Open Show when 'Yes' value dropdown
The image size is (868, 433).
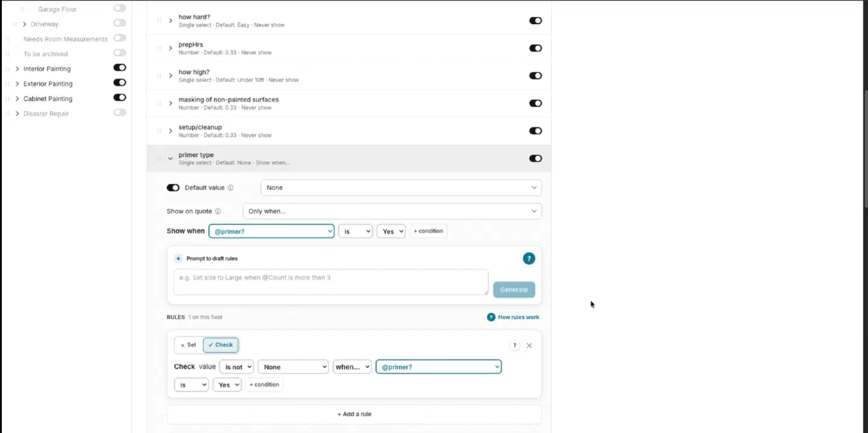pyautogui.click(x=391, y=231)
